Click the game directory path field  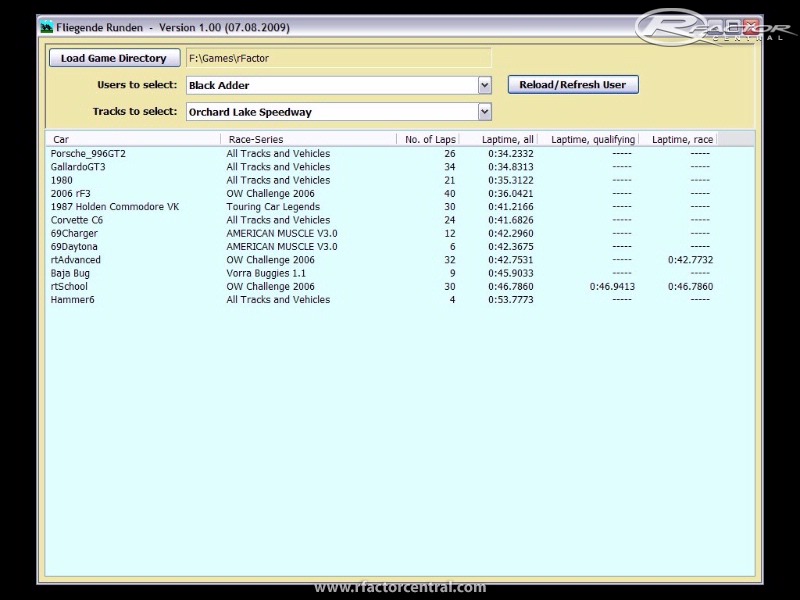pos(338,58)
